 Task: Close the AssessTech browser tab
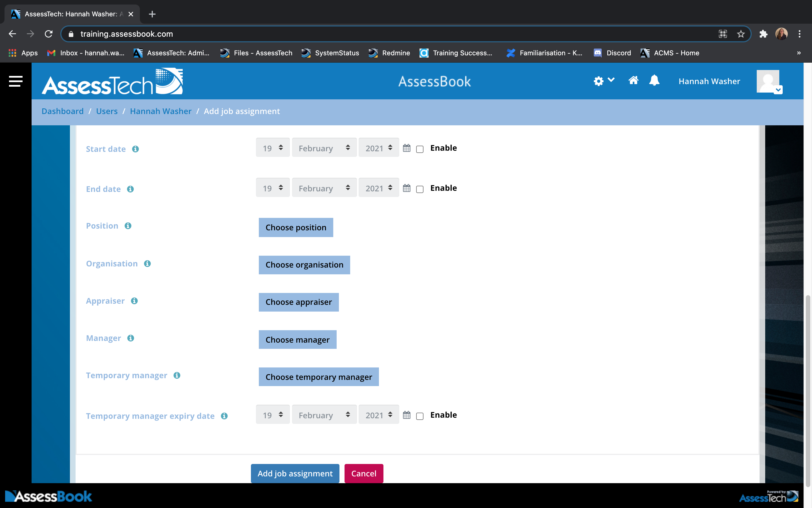click(x=131, y=14)
